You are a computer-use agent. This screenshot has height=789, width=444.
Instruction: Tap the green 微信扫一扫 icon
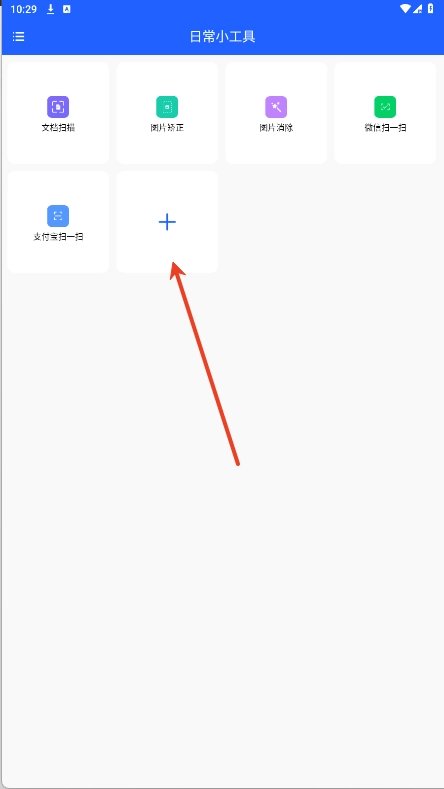click(385, 107)
